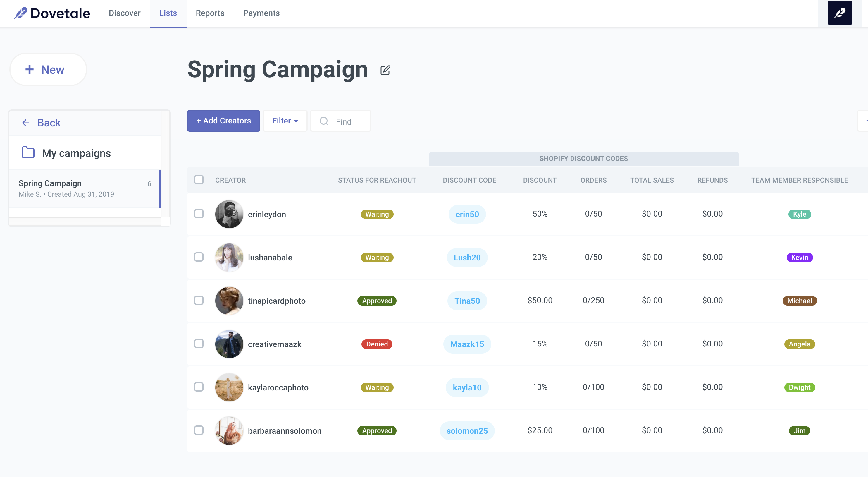Click the pencil edit icon beside Spring Campaign title

pyautogui.click(x=385, y=70)
